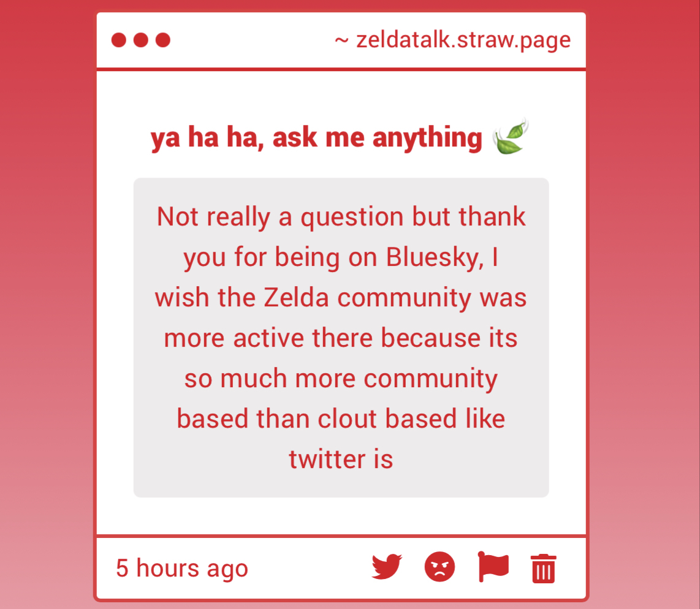Click the leaf emoji beside the heading

point(511,137)
